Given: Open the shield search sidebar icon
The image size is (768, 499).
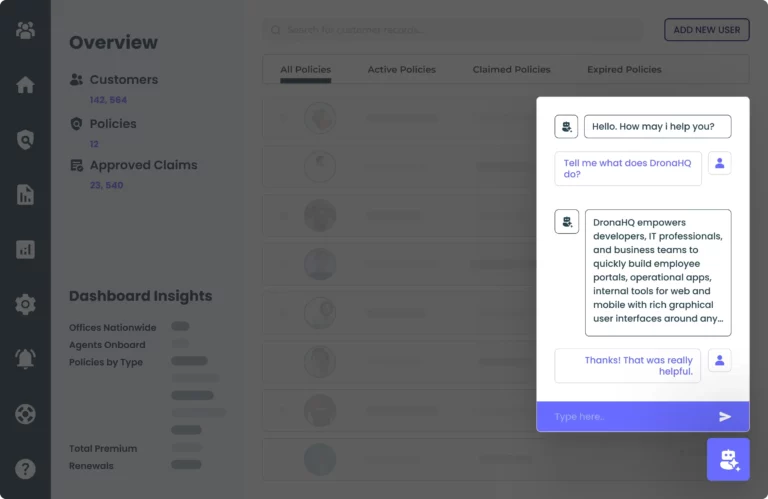Looking at the screenshot, I should pyautogui.click(x=25, y=140).
